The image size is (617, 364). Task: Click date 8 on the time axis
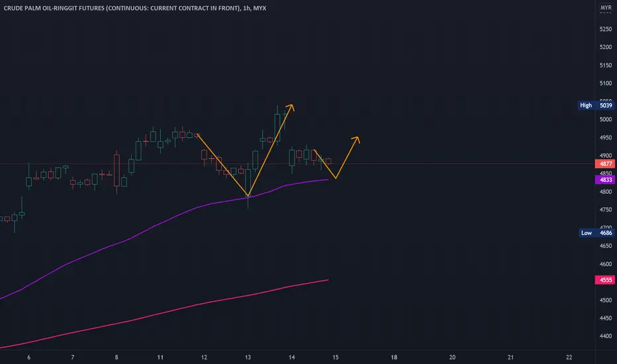(117, 357)
